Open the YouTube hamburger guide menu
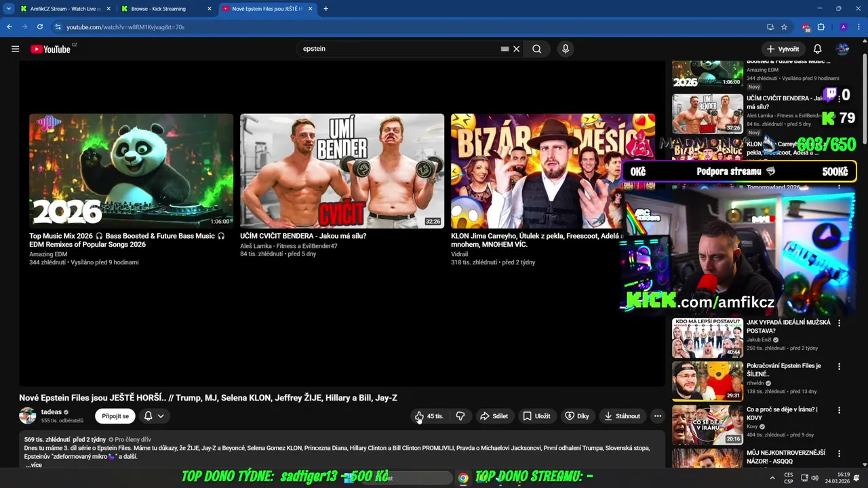 click(x=15, y=49)
